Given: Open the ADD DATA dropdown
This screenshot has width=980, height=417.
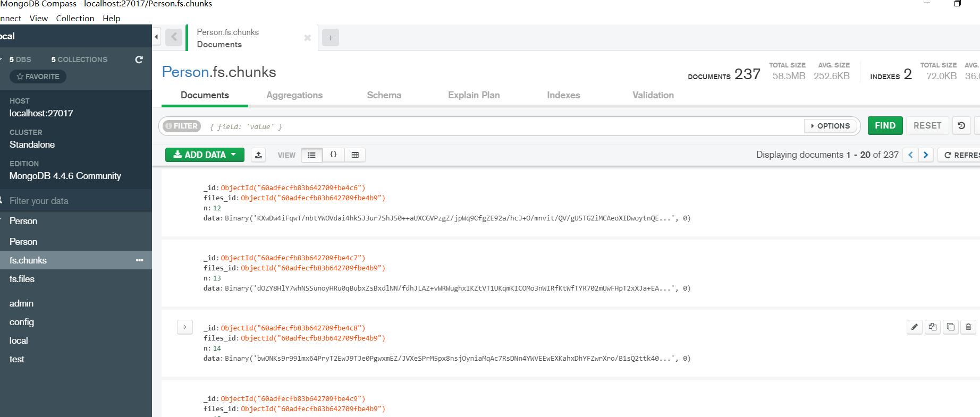Looking at the screenshot, I should coord(205,155).
